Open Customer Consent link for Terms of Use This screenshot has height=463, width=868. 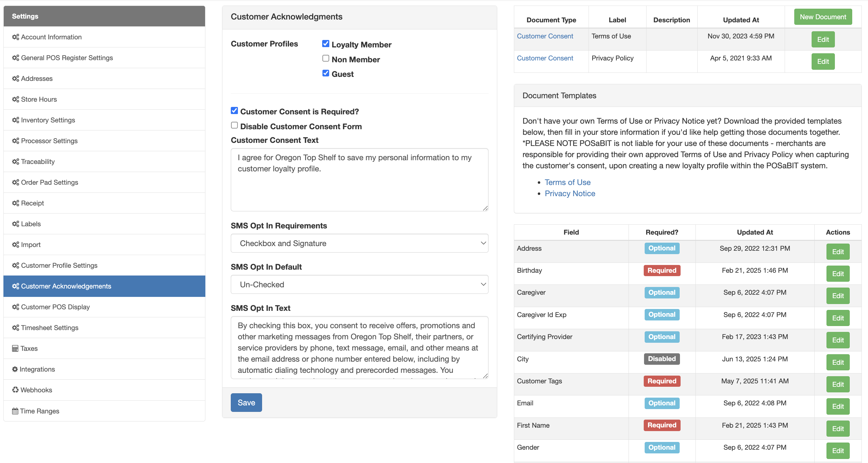[545, 36]
